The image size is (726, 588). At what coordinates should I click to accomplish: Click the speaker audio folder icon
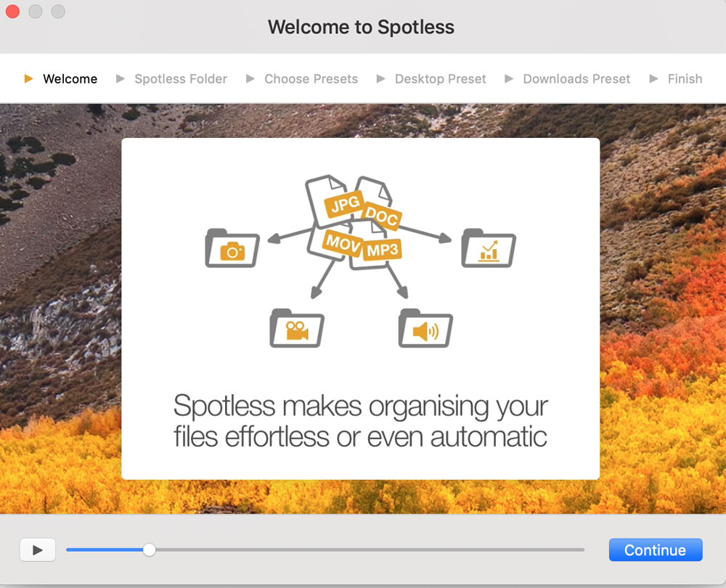pyautogui.click(x=425, y=328)
